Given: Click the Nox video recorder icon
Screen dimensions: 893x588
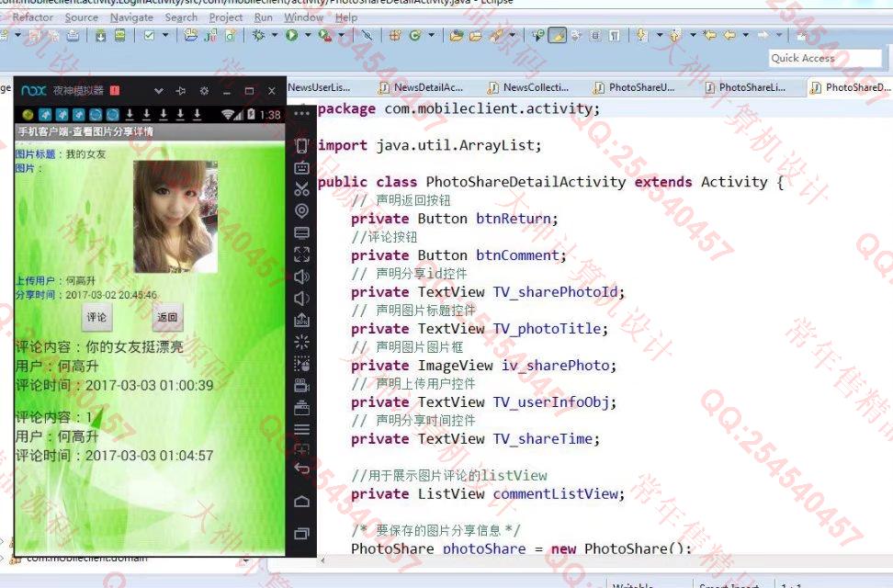Looking at the screenshot, I should 302,386.
